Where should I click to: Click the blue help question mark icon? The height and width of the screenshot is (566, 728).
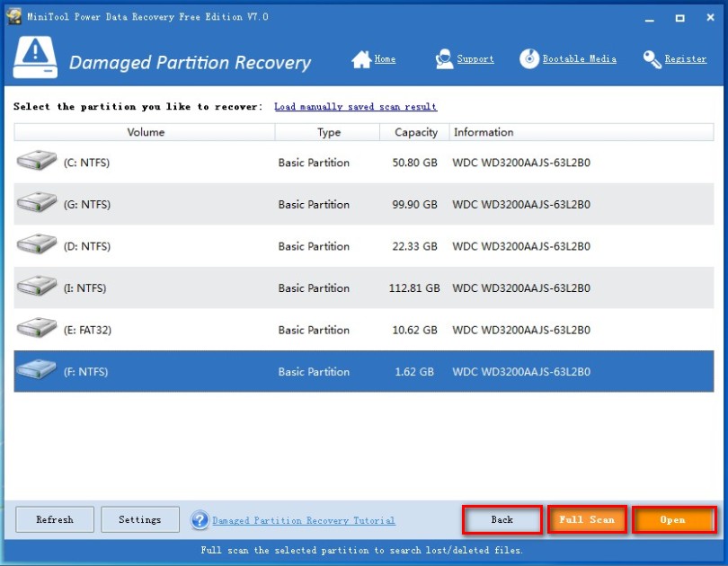coord(200,520)
